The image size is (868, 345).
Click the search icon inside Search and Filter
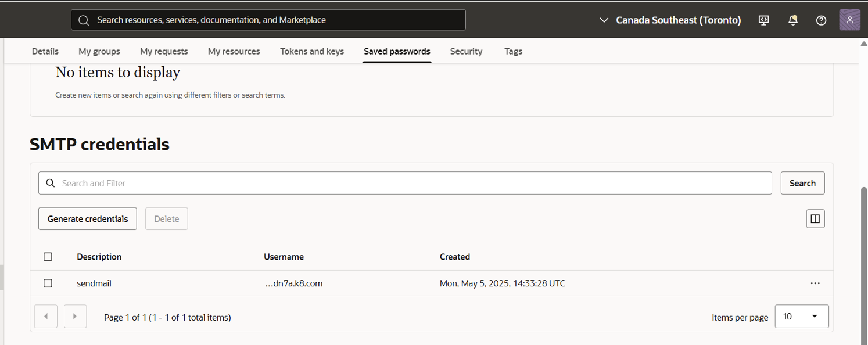51,183
